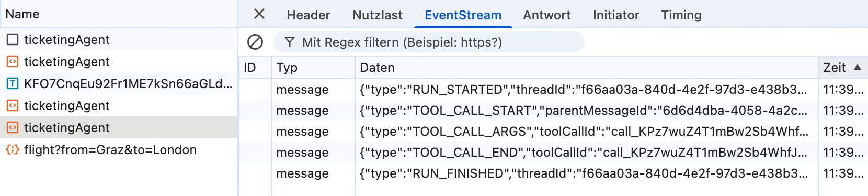This screenshot has height=196, width=868.
Task: Clear the event stream with the block icon
Action: pyautogui.click(x=255, y=42)
